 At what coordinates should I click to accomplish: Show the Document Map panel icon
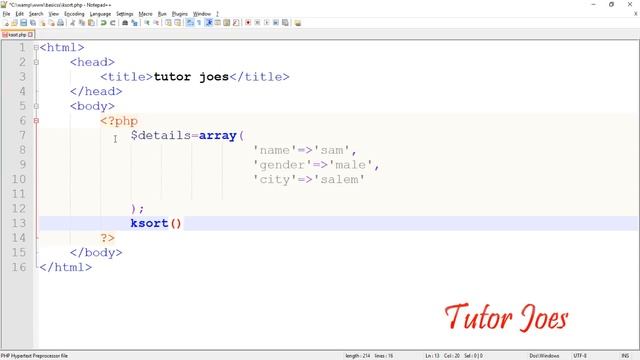point(227,23)
